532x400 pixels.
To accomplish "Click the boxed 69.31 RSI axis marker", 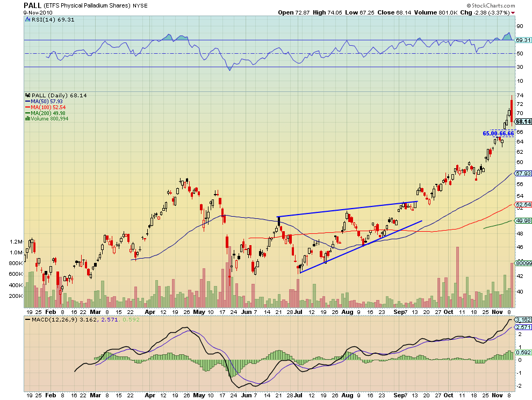I will point(523,40).
